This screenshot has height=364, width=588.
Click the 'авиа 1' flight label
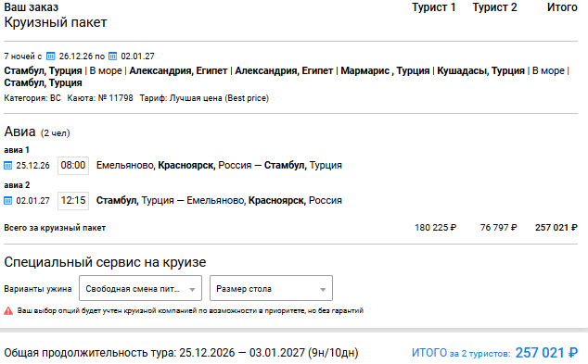pos(17,150)
